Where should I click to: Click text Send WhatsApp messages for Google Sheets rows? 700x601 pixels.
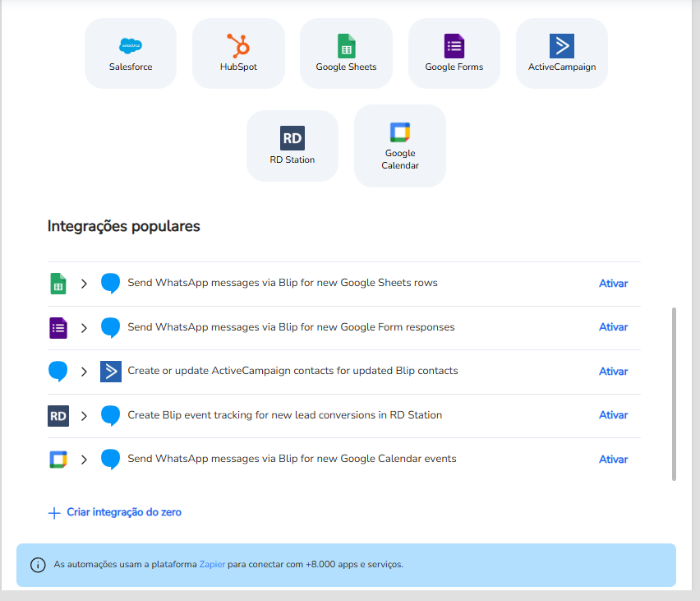(283, 283)
